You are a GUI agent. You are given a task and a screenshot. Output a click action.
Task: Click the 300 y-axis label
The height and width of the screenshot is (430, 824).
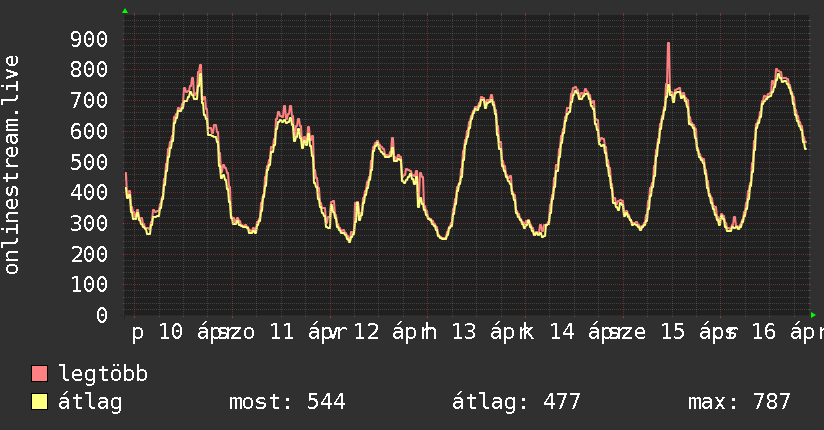(89, 223)
